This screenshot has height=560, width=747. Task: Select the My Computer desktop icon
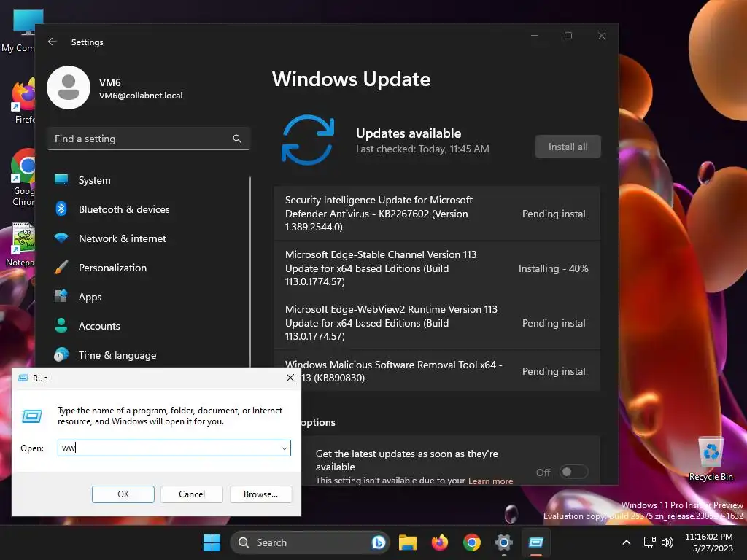pos(19,31)
